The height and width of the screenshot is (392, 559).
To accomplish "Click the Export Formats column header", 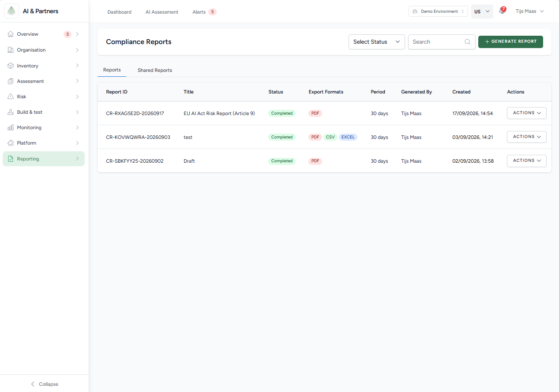I will [x=326, y=92].
